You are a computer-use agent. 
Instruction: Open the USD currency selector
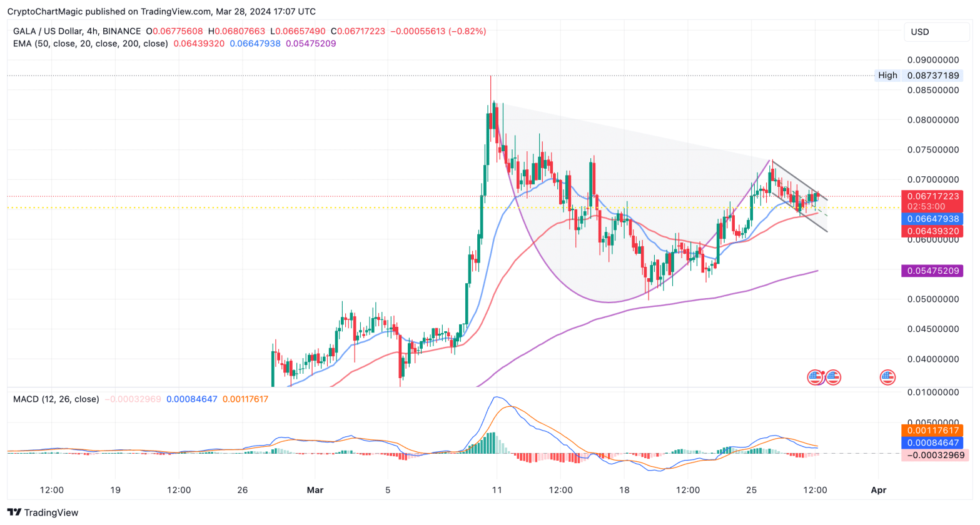tap(936, 32)
